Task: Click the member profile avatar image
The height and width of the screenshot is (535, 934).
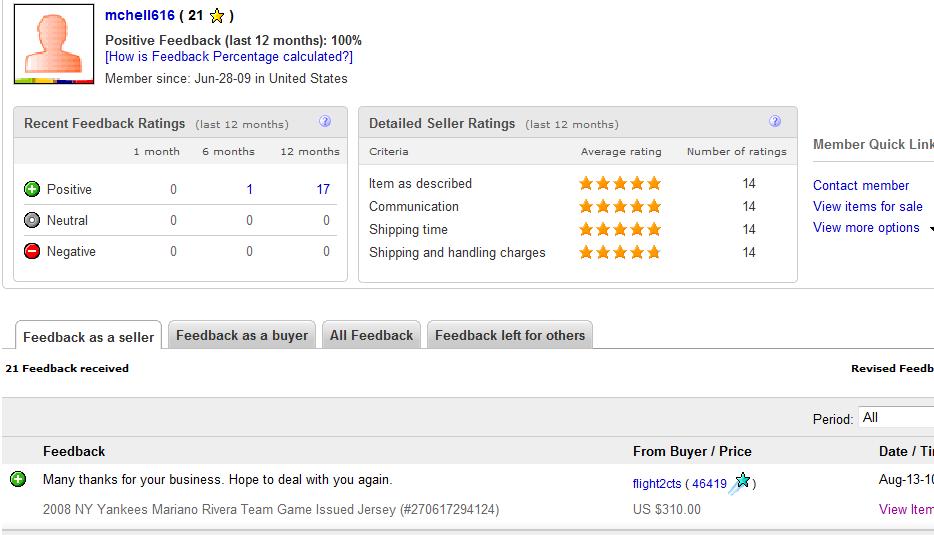Action: (x=54, y=44)
